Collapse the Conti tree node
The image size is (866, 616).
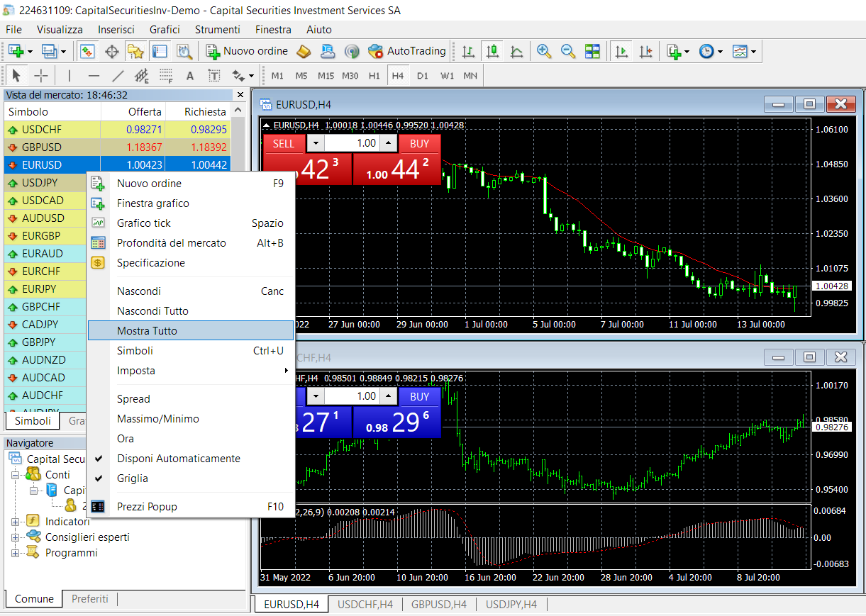(x=16, y=474)
